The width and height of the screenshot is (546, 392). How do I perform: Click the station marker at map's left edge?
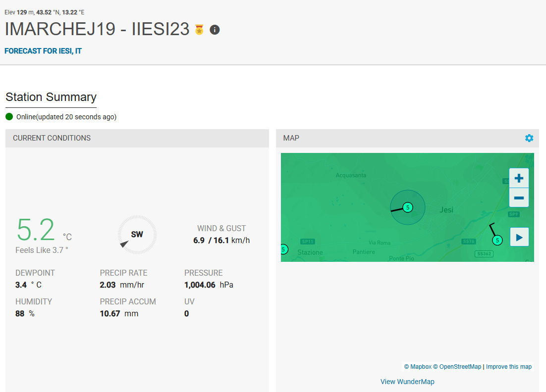[x=283, y=249]
